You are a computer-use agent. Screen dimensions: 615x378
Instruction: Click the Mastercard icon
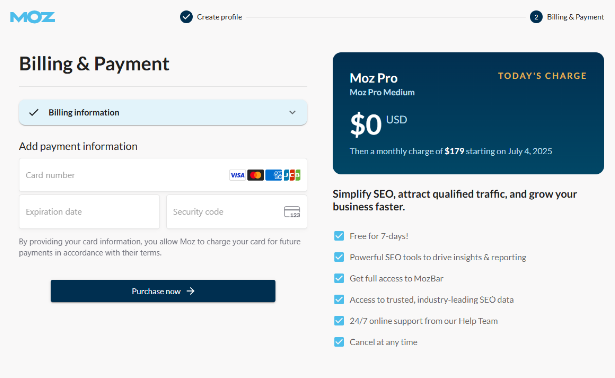tap(255, 175)
